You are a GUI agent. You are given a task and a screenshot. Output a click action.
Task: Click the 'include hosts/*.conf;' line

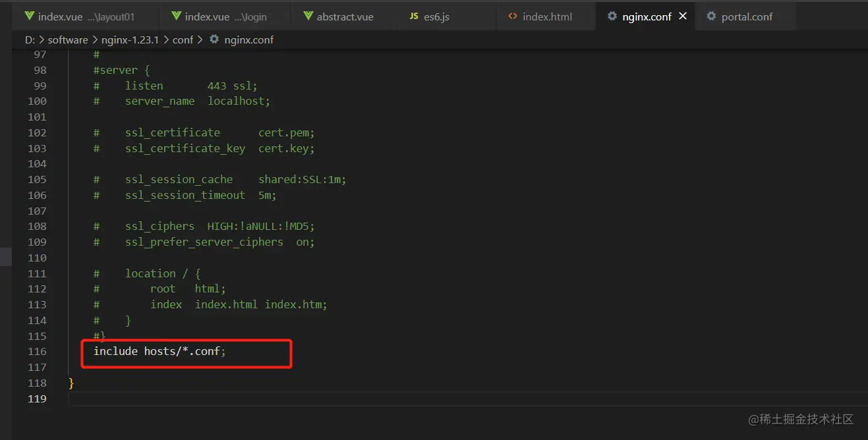[159, 352]
